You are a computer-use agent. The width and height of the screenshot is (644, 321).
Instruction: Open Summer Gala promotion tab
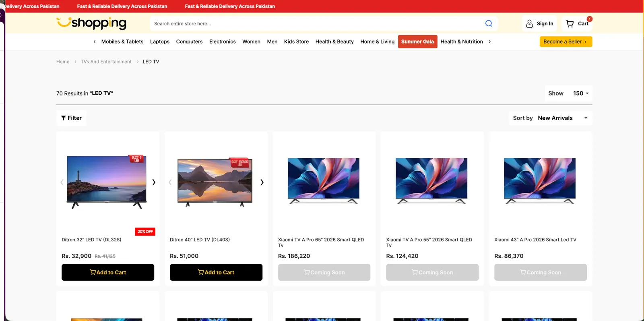(x=417, y=41)
